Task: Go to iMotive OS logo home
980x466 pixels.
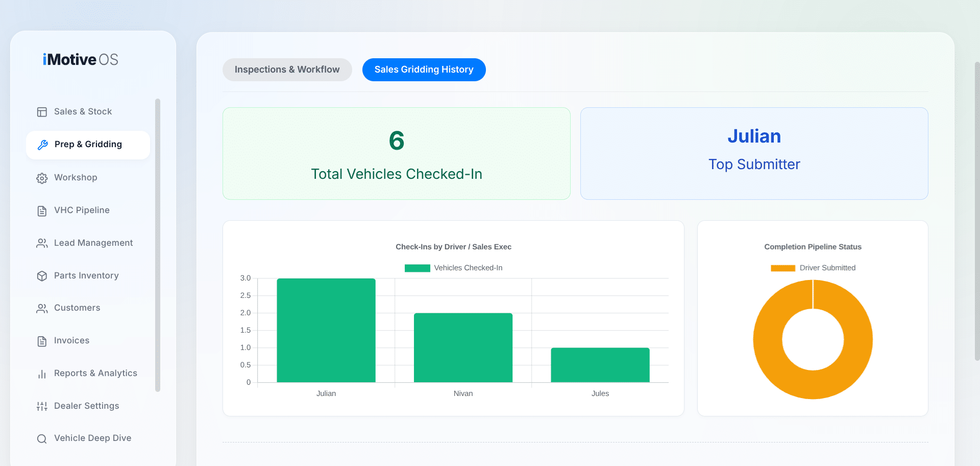Action: tap(81, 60)
